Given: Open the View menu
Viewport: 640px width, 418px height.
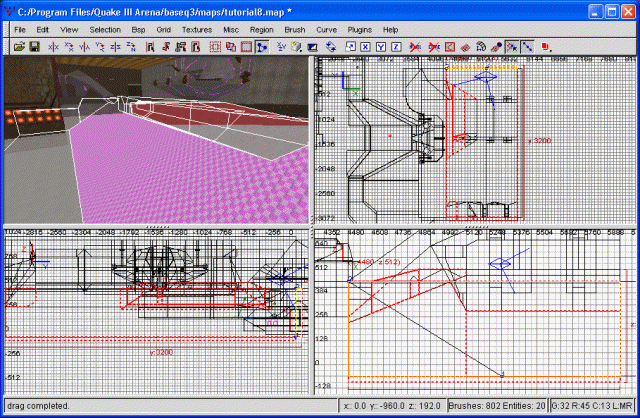Looking at the screenshot, I should click(x=69, y=30).
